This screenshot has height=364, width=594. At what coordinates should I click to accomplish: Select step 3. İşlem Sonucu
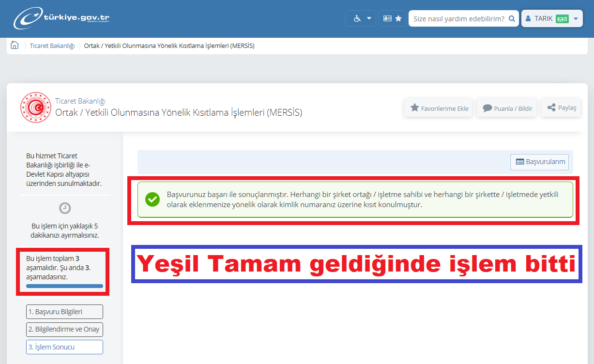click(64, 347)
